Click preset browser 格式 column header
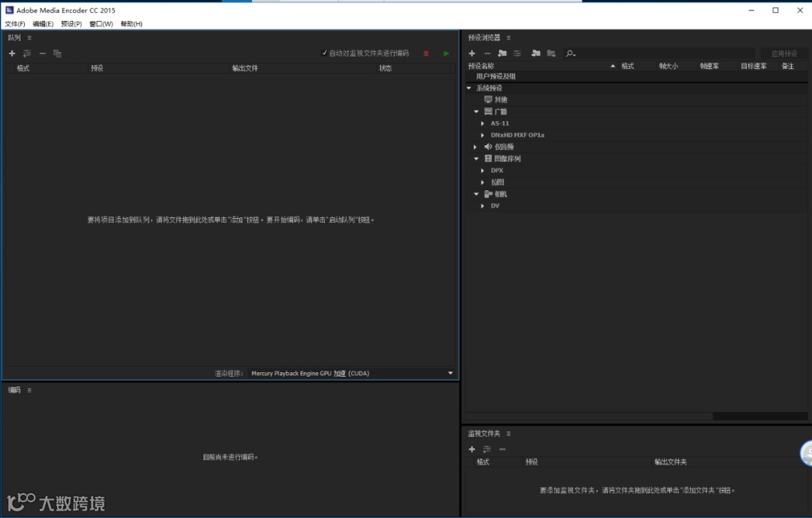812x518 pixels. pyautogui.click(x=628, y=66)
